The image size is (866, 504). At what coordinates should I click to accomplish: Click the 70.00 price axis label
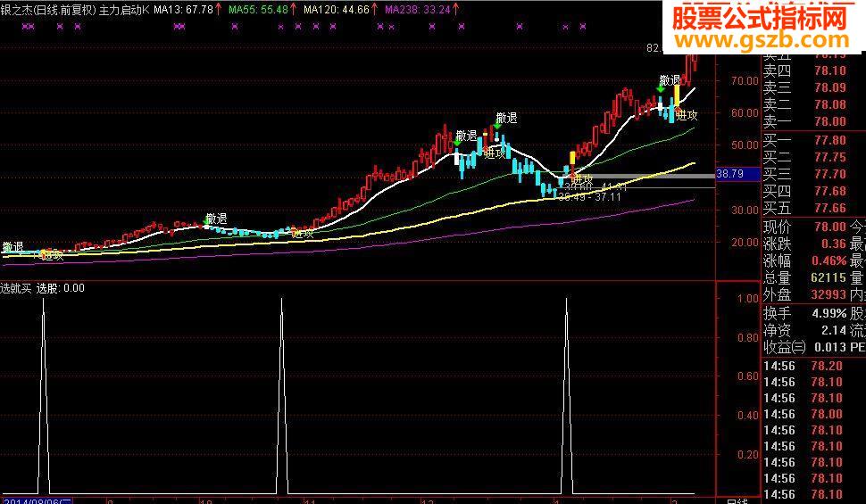click(x=745, y=80)
